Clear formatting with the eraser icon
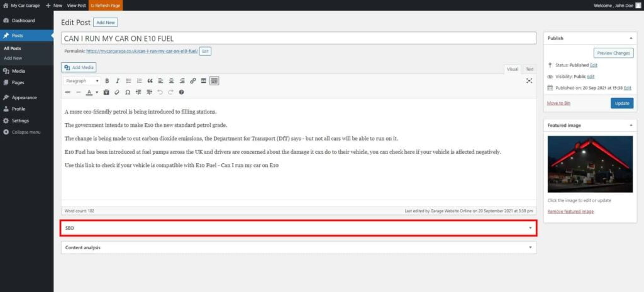The width and height of the screenshot is (644, 292). [117, 92]
